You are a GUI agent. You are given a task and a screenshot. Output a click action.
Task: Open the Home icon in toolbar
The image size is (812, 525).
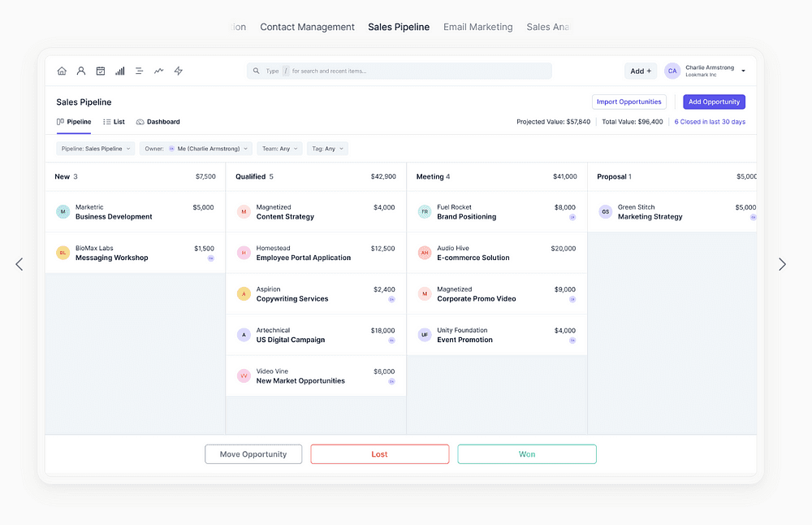point(62,71)
